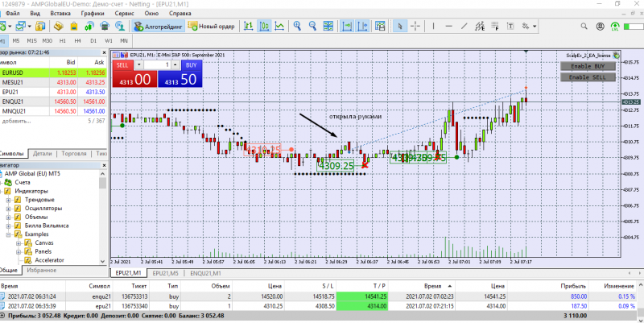Open the Вид menu
Screen dimensions: 644x323
[35, 13]
